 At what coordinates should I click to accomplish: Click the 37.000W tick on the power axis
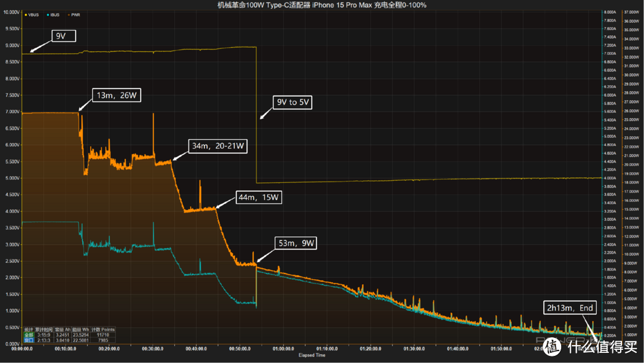[631, 13]
